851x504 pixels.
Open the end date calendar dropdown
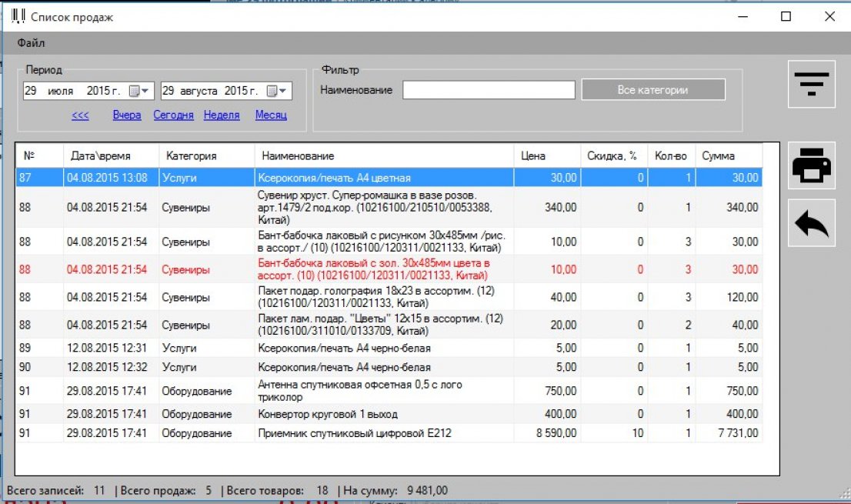pyautogui.click(x=277, y=91)
